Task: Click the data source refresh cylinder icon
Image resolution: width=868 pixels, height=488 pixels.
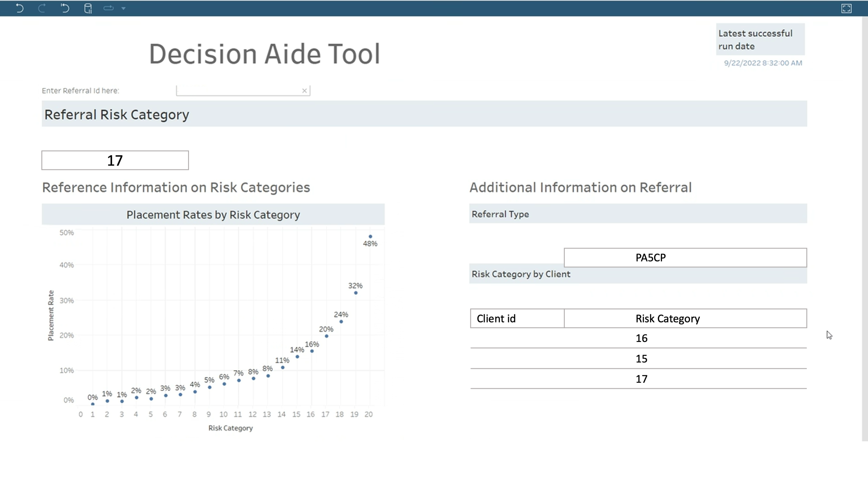Action: (88, 8)
